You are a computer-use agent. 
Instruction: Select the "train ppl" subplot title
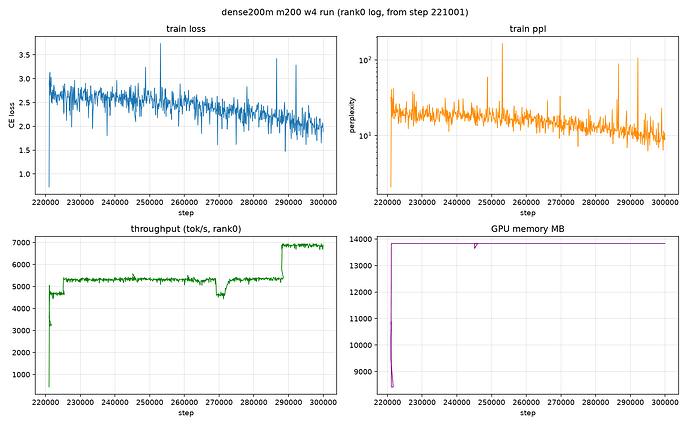(x=528, y=29)
